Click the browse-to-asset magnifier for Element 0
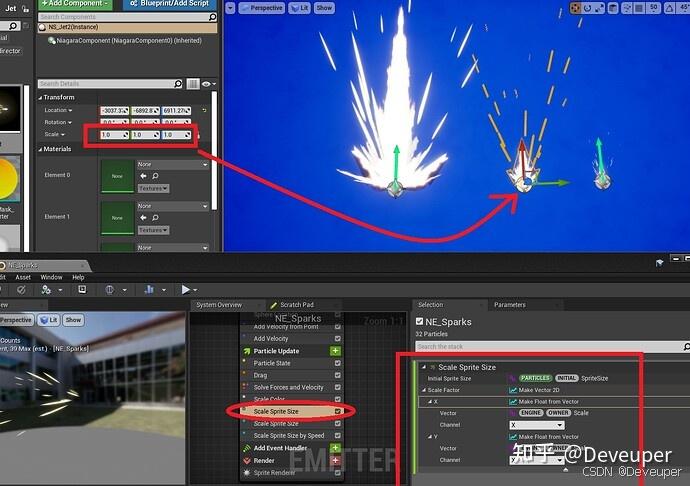Image resolution: width=690 pixels, height=486 pixels. click(155, 176)
